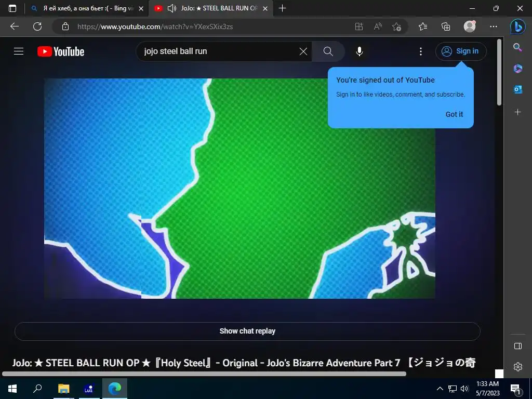Open File Explorer from taskbar
Image resolution: width=532 pixels, height=399 pixels.
(x=63, y=389)
